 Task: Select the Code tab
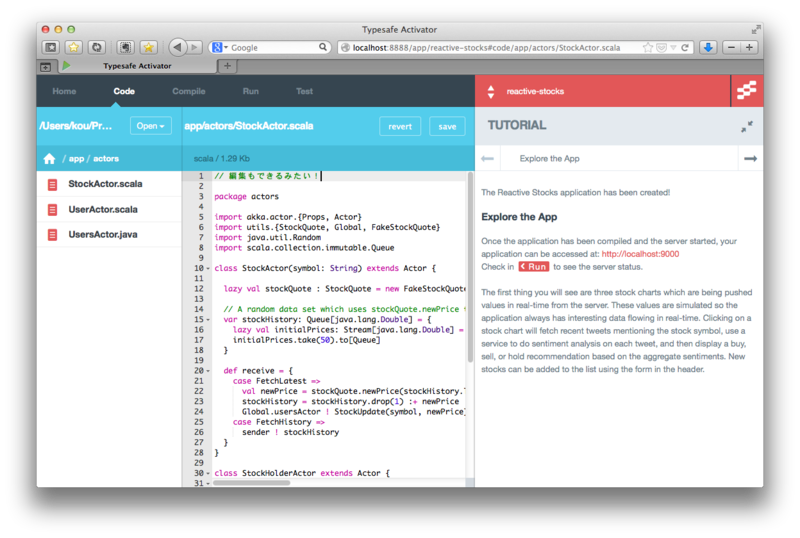pyautogui.click(x=124, y=91)
